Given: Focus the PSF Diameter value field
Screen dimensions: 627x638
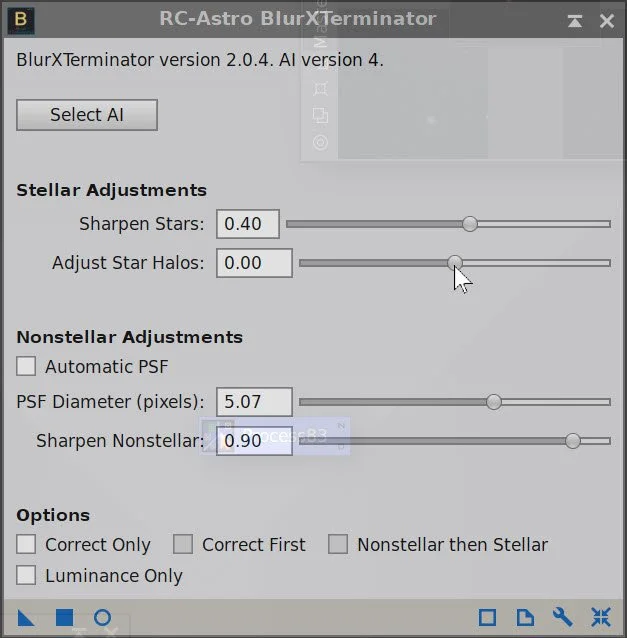Looking at the screenshot, I should pyautogui.click(x=254, y=402).
